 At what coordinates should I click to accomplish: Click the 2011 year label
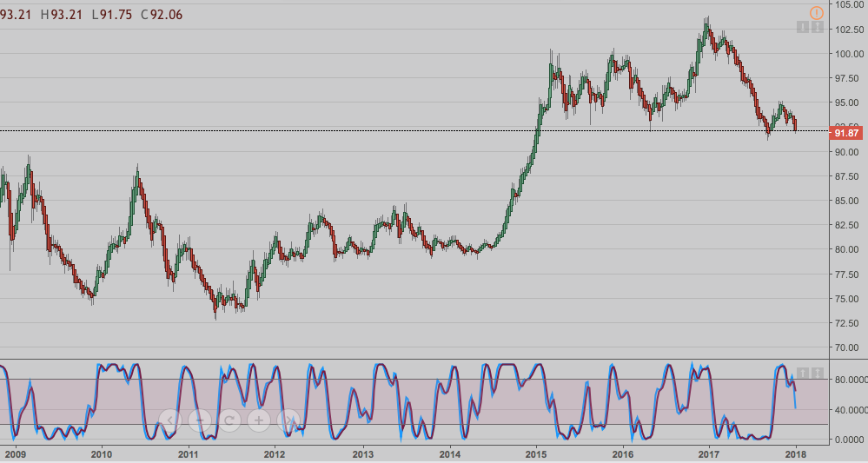tap(189, 454)
